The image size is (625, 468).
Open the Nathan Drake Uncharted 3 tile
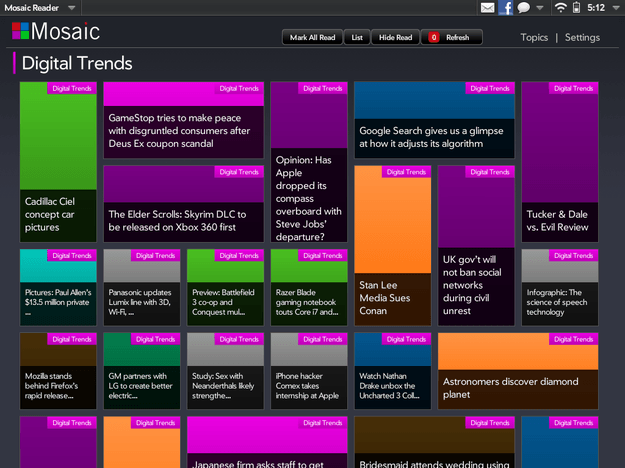coord(393,371)
